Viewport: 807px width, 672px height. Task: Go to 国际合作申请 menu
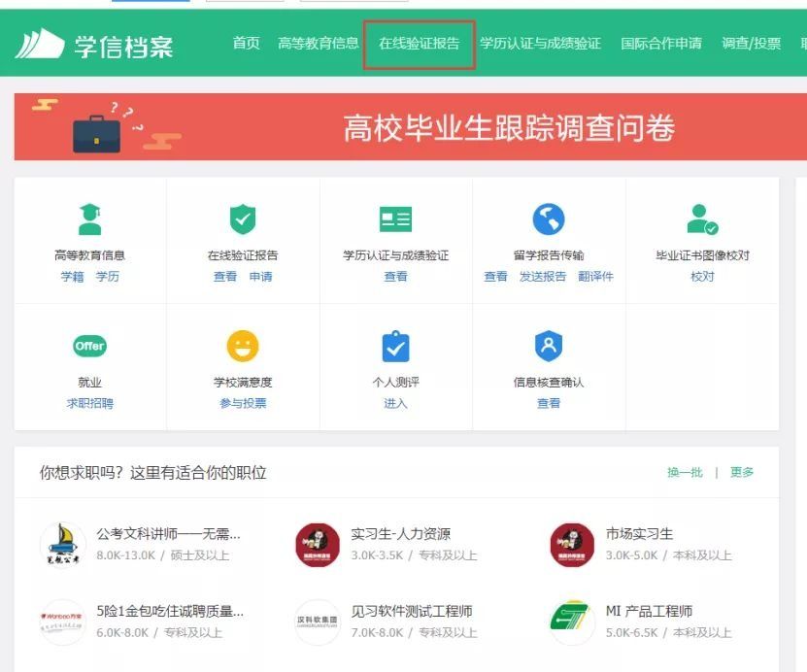pyautogui.click(x=661, y=44)
